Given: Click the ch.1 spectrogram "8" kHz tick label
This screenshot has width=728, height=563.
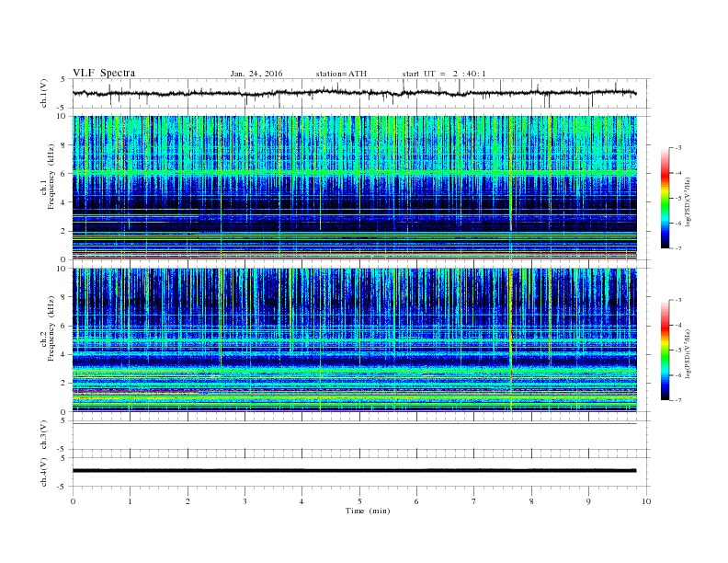Looking at the screenshot, I should click(63, 145).
